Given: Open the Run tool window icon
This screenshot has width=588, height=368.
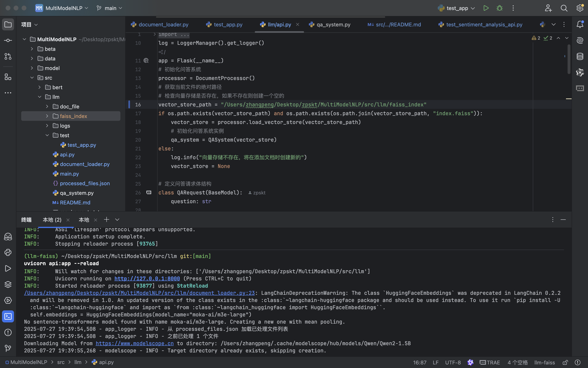Looking at the screenshot, I should pyautogui.click(x=8, y=268).
